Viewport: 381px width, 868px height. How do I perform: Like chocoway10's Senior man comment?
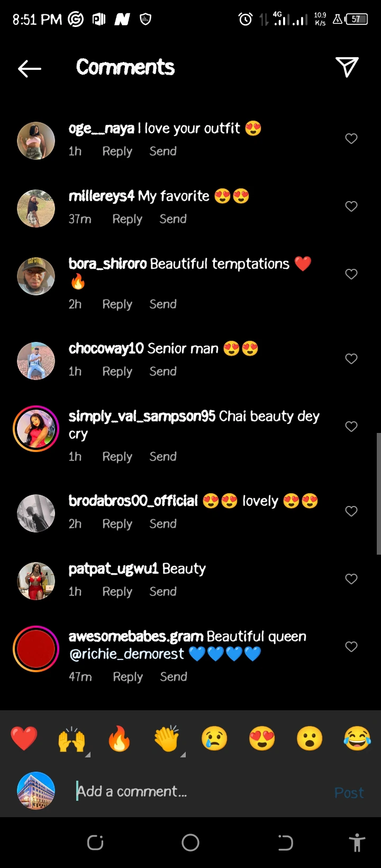pyautogui.click(x=351, y=359)
